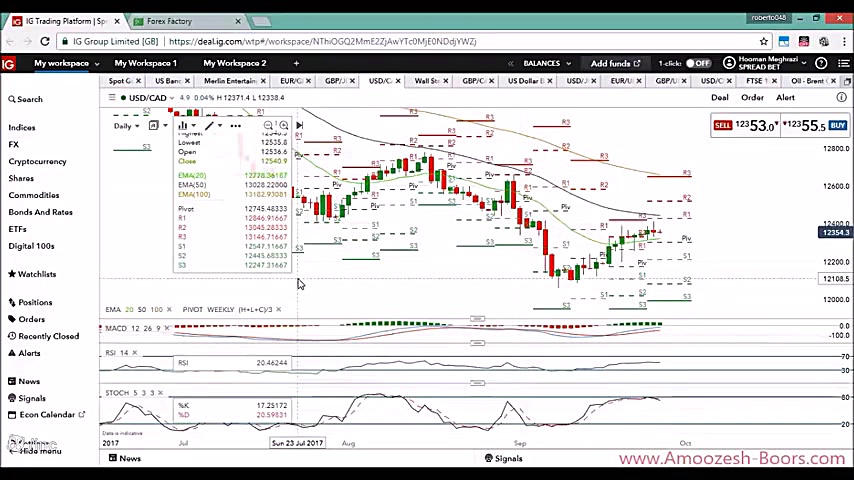Open the Search tool in sidebar

click(25, 99)
